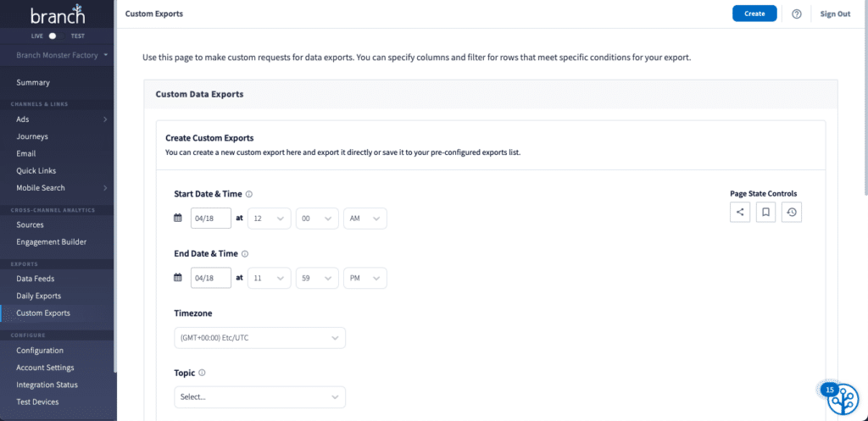Open Email in sidebar

[26, 154]
